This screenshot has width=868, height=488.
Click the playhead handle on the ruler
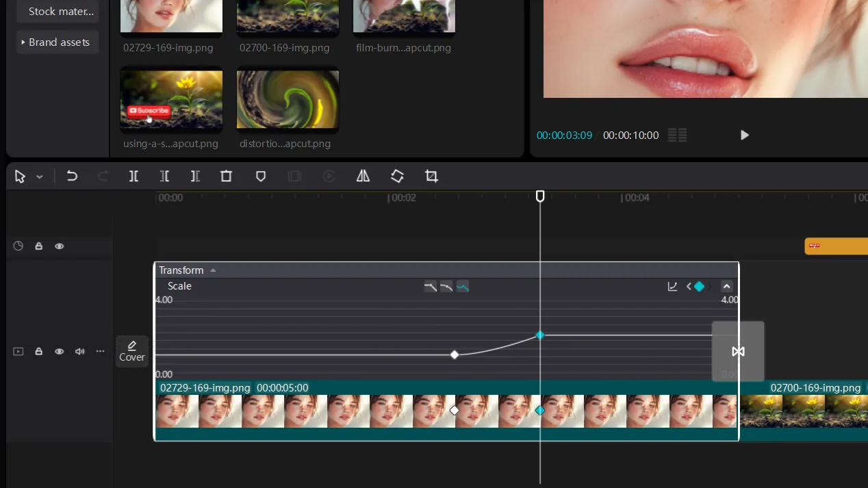540,196
